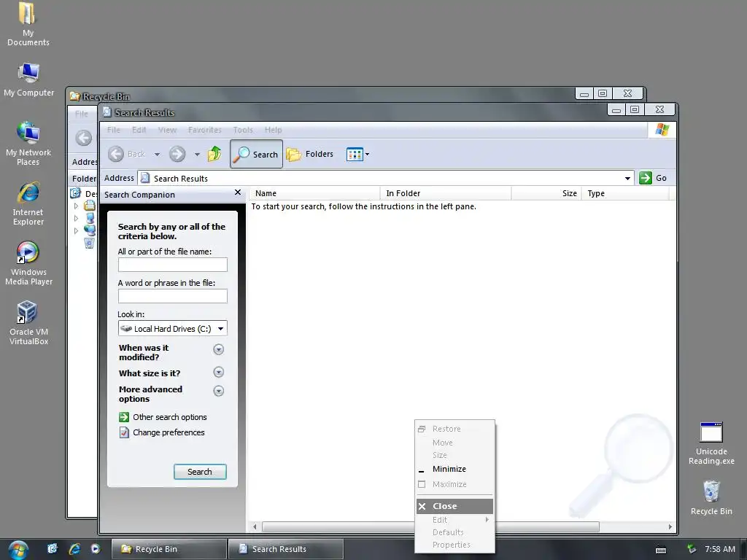Screen dimensions: 747x560
Task: Open Other search options link
Action: (x=163, y=417)
